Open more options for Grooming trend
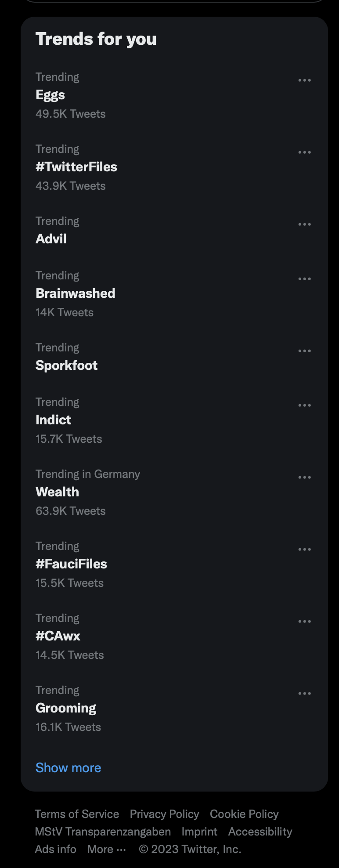The height and width of the screenshot is (868, 339). [x=304, y=694]
